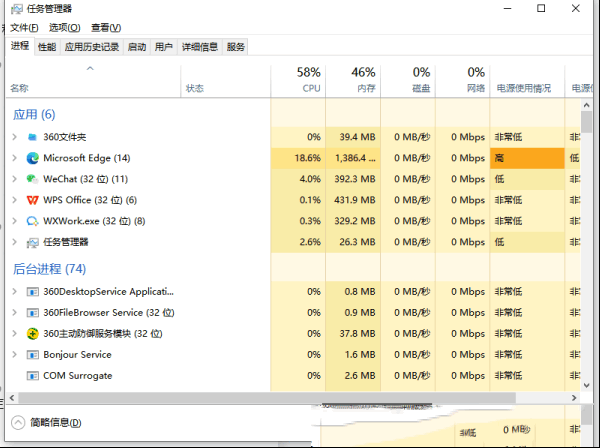
Task: Click the Bonjour Service icon
Action: coord(33,355)
